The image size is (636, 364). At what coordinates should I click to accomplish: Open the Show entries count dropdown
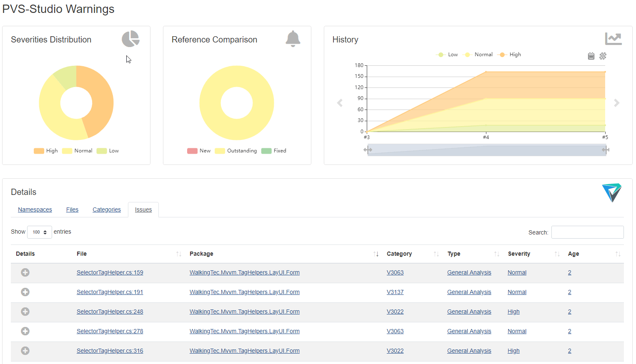[x=40, y=232]
